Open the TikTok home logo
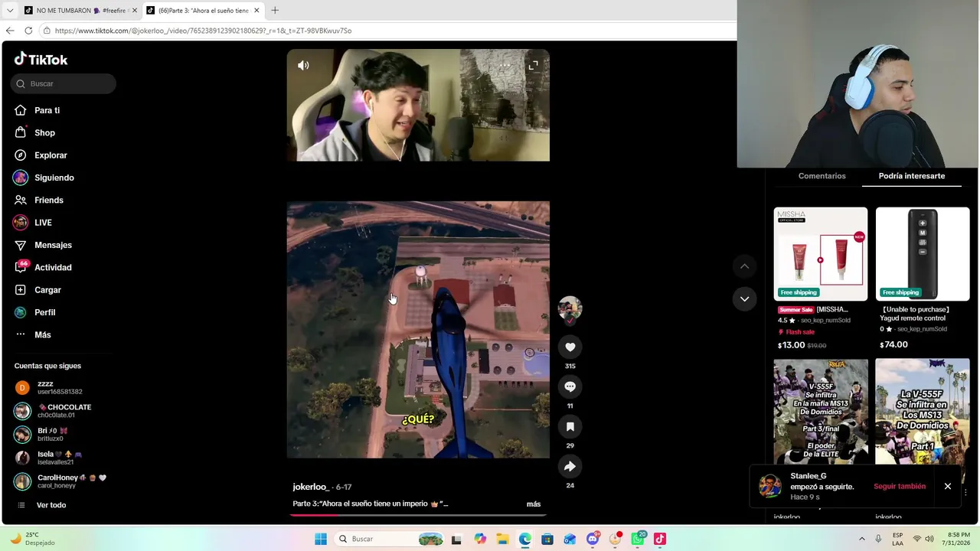The height and width of the screenshot is (551, 980). [41, 59]
